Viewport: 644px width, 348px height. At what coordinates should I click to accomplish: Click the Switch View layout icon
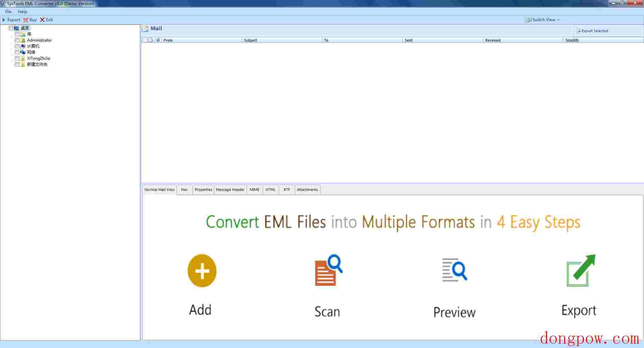(529, 20)
